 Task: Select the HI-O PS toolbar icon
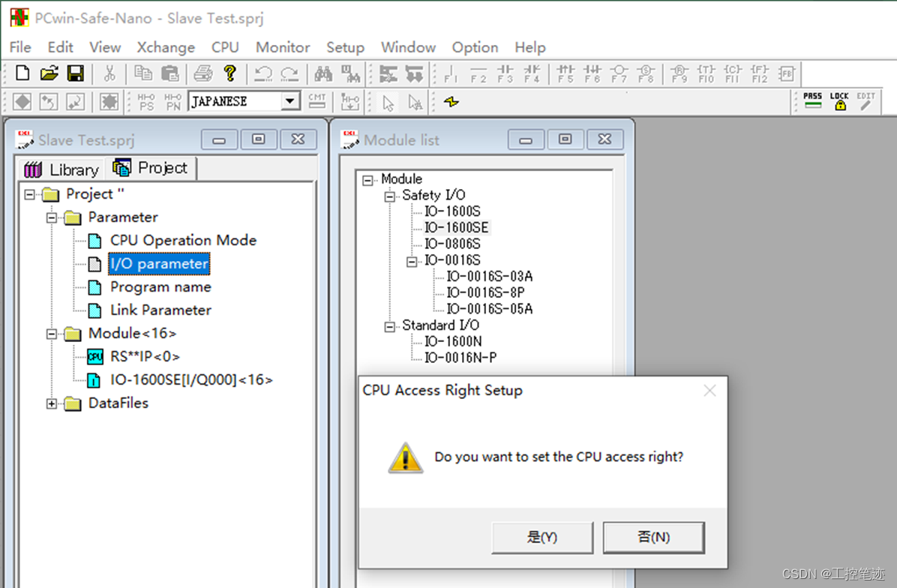click(145, 100)
